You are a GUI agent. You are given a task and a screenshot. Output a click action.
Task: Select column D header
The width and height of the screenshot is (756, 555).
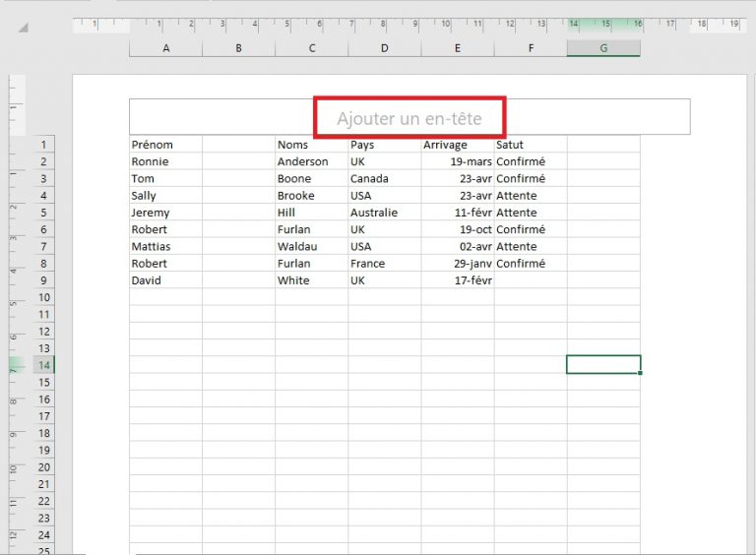pyautogui.click(x=385, y=48)
